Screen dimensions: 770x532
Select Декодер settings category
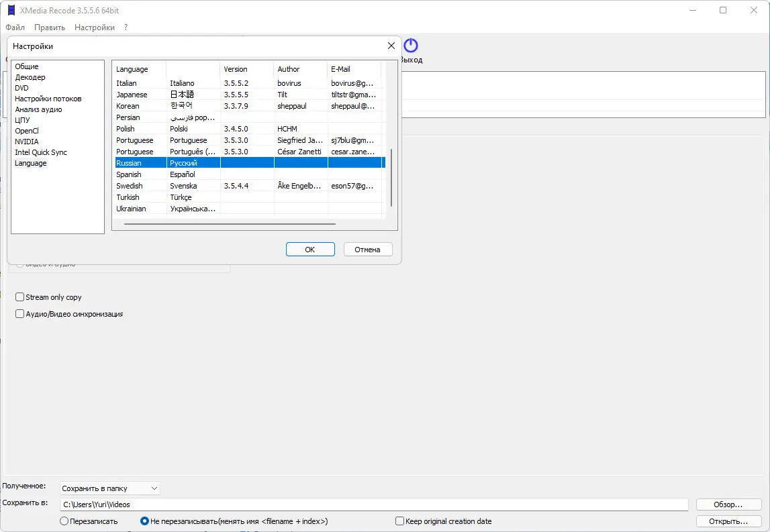30,77
